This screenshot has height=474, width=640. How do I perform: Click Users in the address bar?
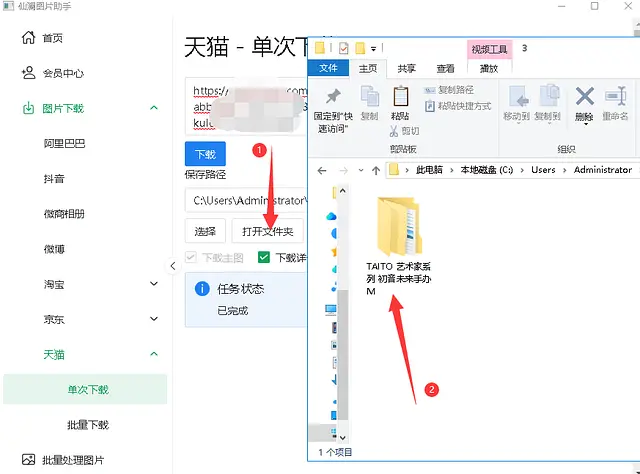pos(543,170)
